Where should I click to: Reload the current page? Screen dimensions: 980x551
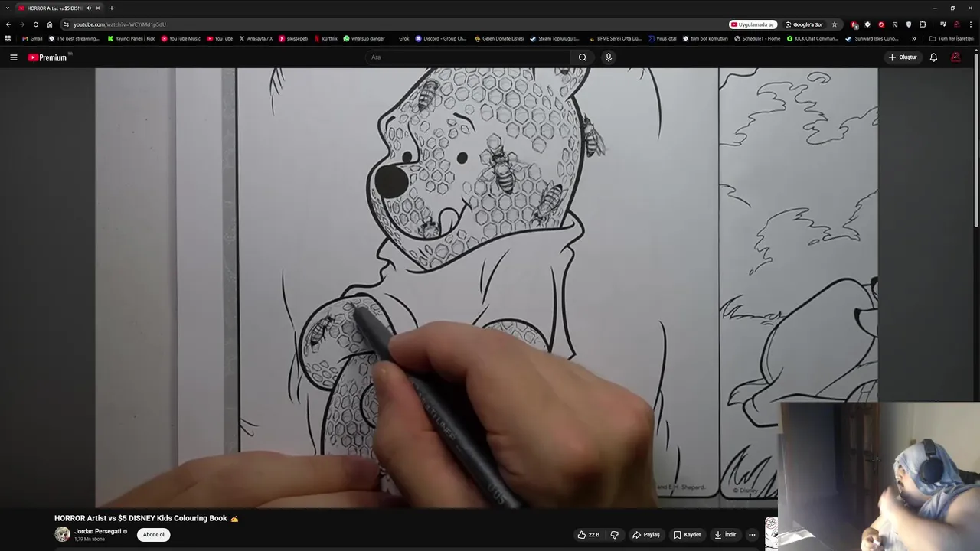pyautogui.click(x=35, y=24)
